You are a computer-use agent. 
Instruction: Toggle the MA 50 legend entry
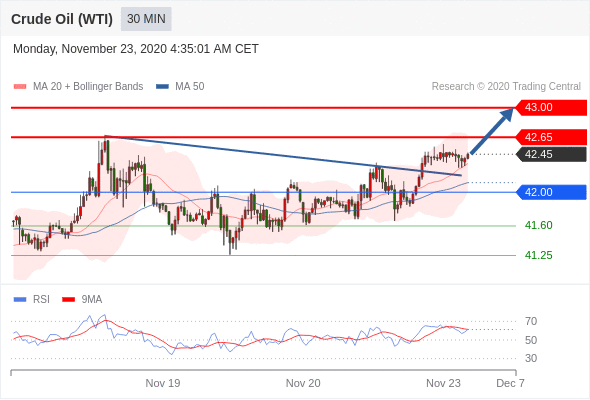(x=180, y=87)
